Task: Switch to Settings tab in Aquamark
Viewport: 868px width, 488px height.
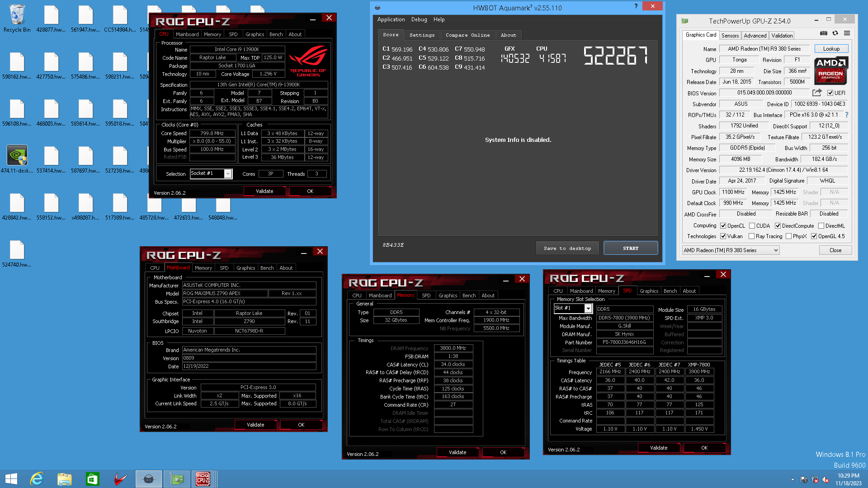Action: coord(422,35)
